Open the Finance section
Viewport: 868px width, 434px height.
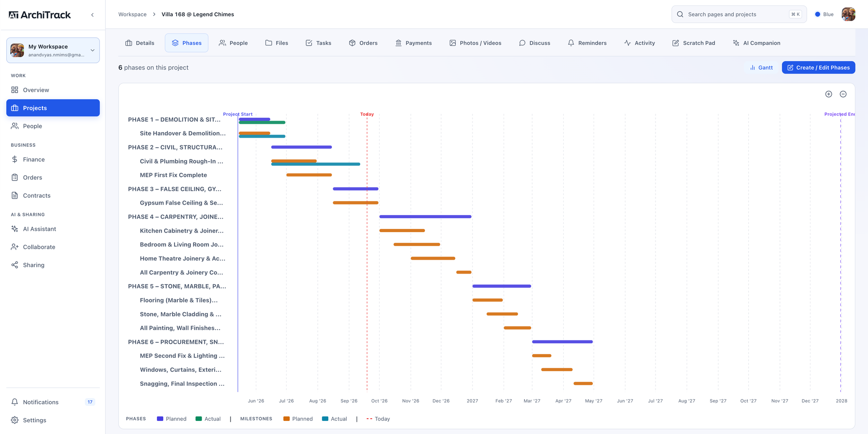point(53,159)
